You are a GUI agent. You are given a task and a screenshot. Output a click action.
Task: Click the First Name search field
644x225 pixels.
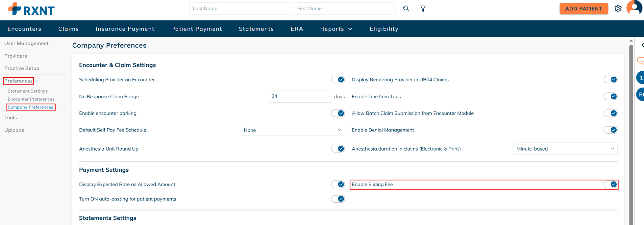pos(344,8)
